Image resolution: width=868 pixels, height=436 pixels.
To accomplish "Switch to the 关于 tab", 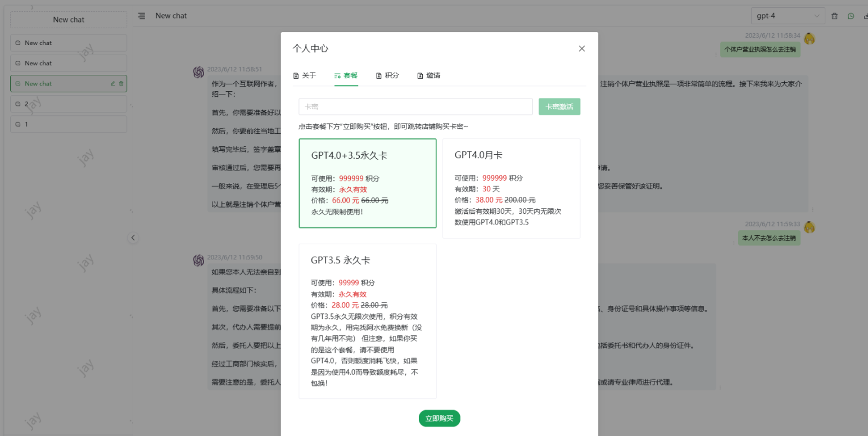I will point(305,75).
